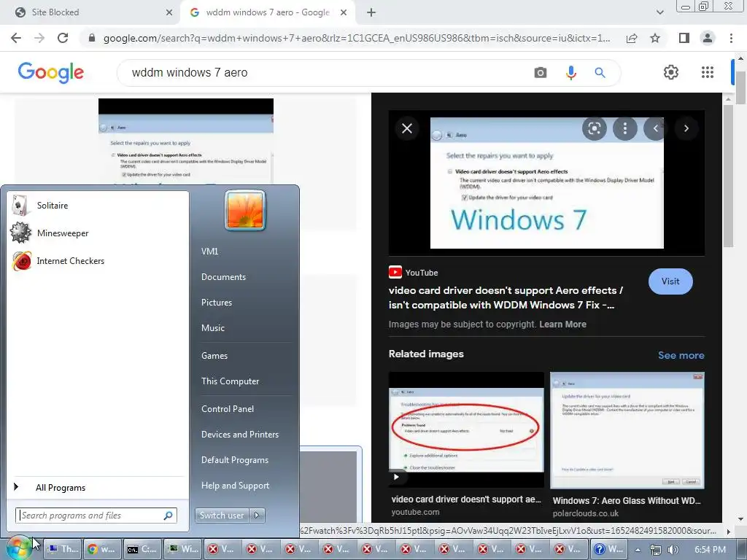This screenshot has width=747, height=560.
Task: Click the Windows Start orb
Action: click(18, 548)
